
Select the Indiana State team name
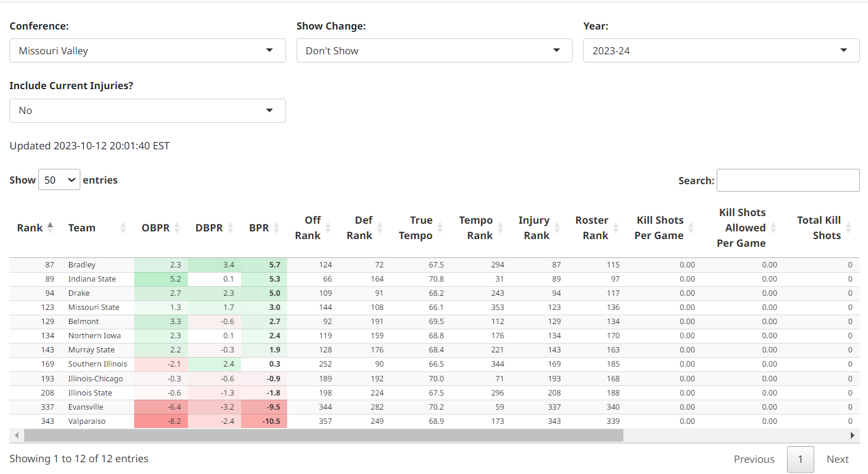pyautogui.click(x=92, y=279)
